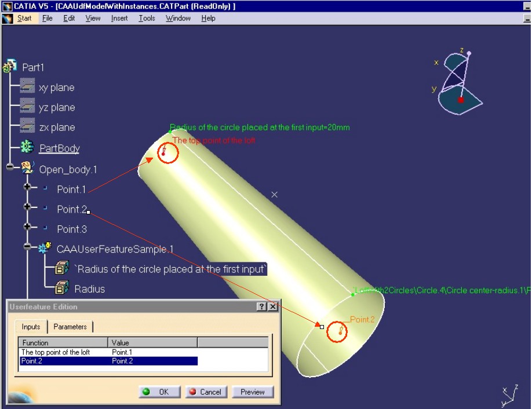Expand the Point.3 node
This screenshot has width=532, height=409.
(27, 227)
